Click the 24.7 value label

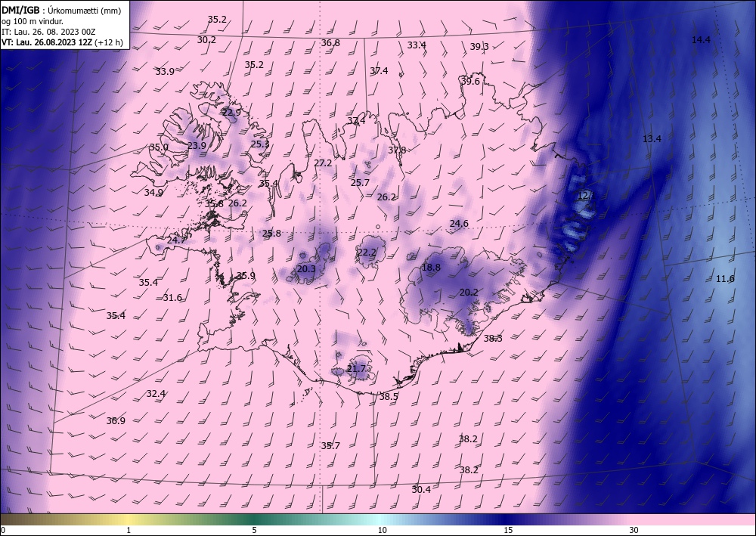(176, 240)
